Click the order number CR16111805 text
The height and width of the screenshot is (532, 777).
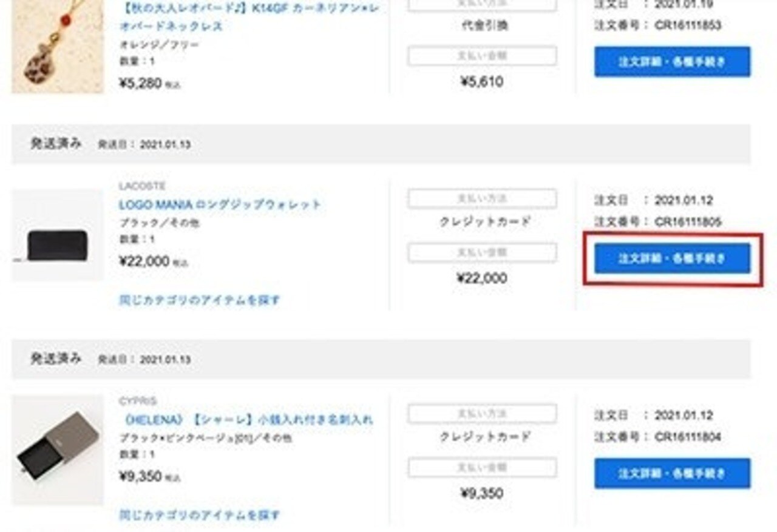coord(688,222)
